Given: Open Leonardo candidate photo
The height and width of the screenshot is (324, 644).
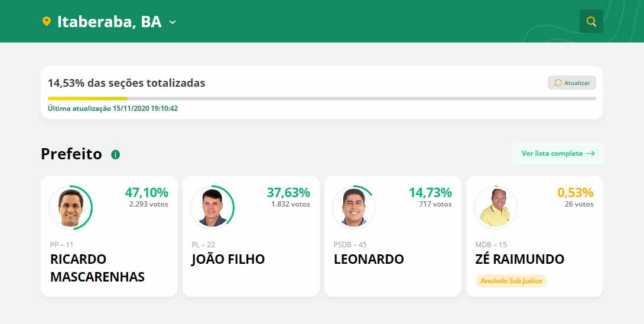Looking at the screenshot, I should [x=354, y=208].
